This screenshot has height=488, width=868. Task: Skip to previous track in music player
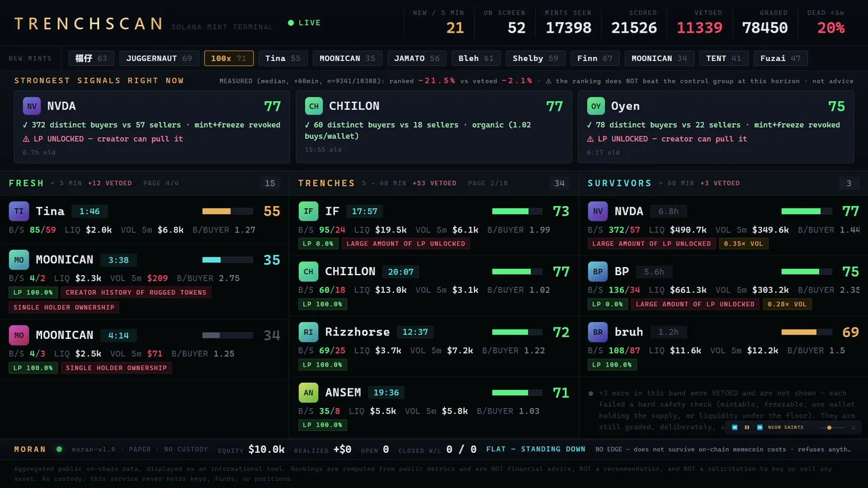coord(734,428)
